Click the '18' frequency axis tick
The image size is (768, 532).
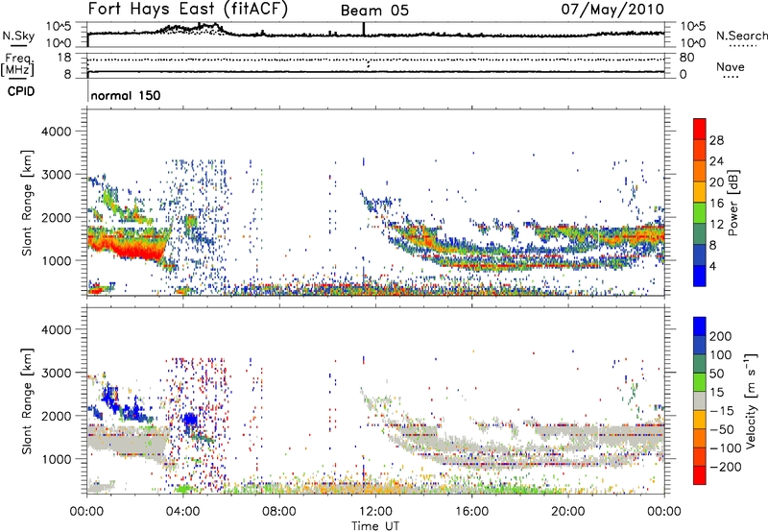[64, 58]
